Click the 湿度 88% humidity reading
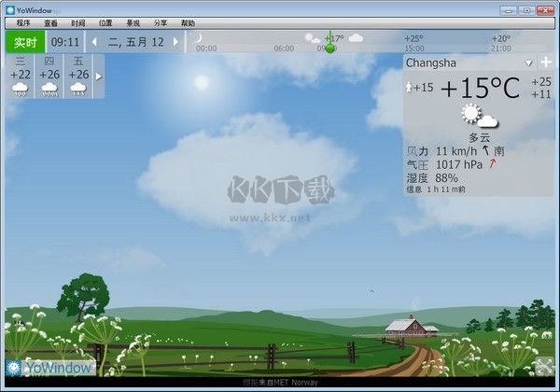The height and width of the screenshot is (392, 560). [432, 178]
